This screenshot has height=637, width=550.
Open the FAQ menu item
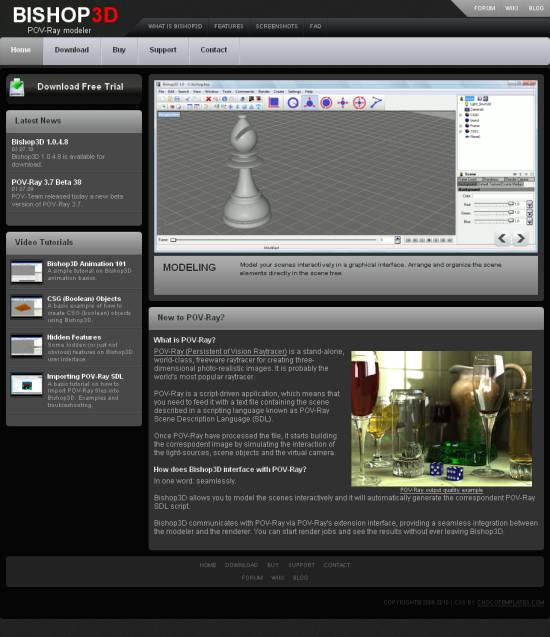[x=316, y=26]
